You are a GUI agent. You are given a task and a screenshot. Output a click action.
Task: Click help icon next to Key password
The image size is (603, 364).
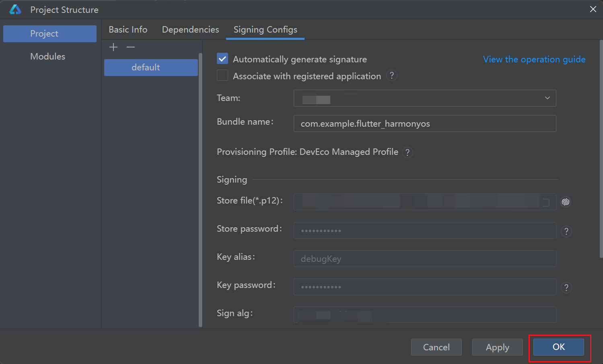(566, 288)
